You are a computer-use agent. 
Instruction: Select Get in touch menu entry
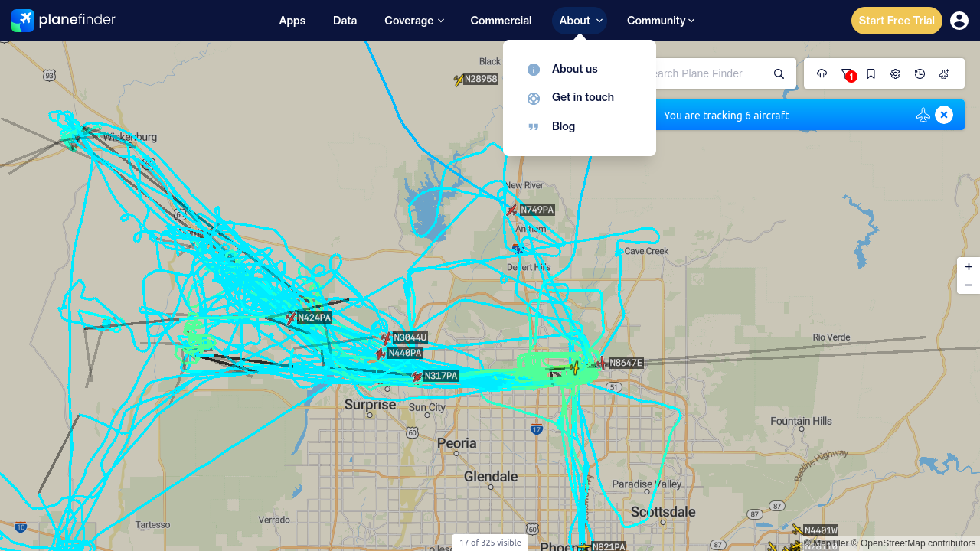pos(583,97)
